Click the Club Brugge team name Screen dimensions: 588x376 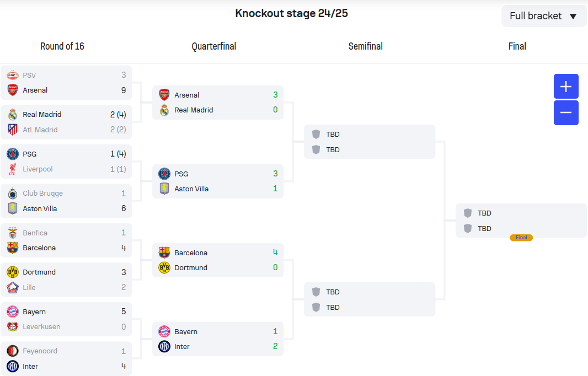43,194
